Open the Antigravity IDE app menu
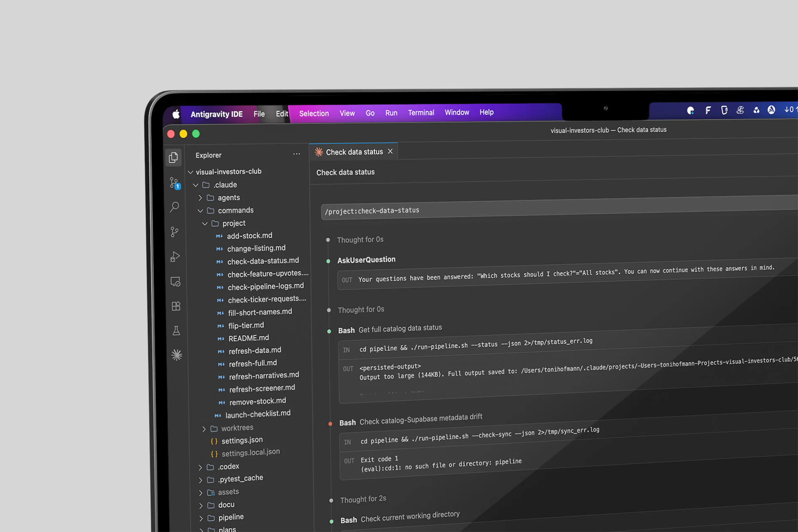This screenshot has height=532, width=798. point(217,114)
